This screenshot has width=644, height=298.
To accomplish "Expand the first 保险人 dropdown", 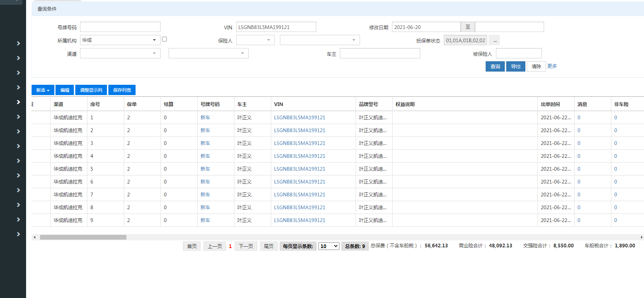I will (x=255, y=40).
